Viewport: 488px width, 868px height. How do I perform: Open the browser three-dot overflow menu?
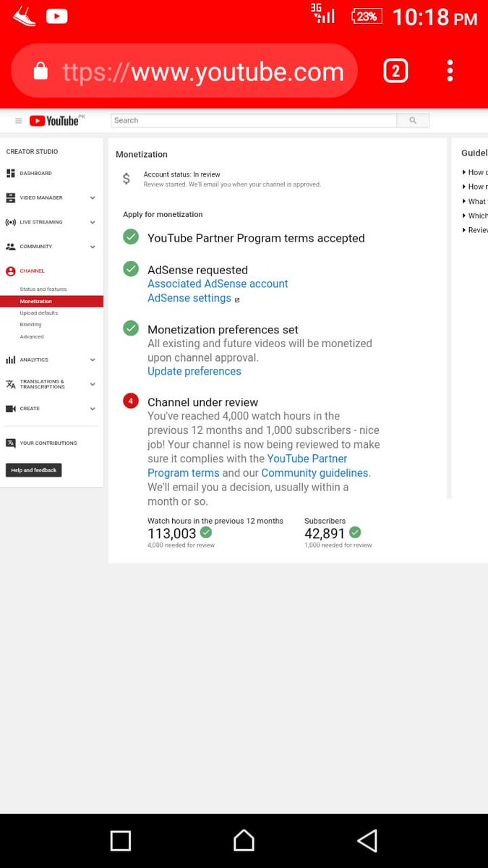450,71
